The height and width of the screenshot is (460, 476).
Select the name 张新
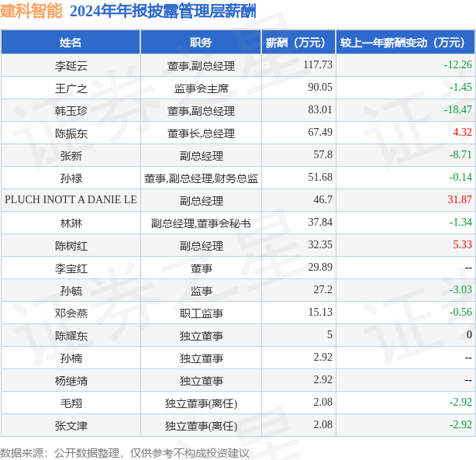(71, 156)
